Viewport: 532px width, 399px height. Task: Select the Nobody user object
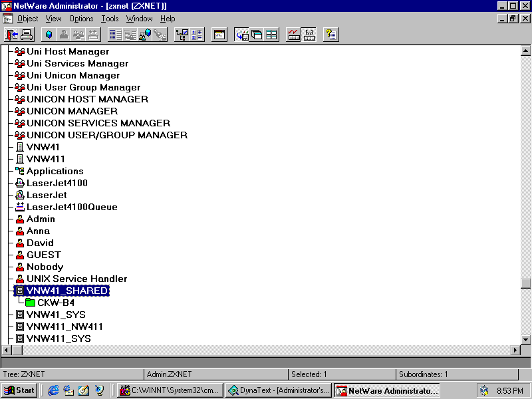(x=45, y=267)
